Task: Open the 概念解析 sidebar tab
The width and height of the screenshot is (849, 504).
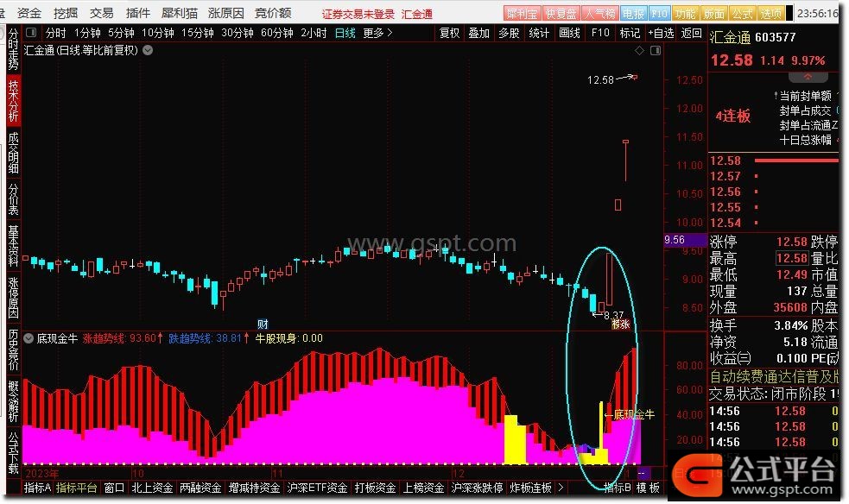Action: [13, 401]
